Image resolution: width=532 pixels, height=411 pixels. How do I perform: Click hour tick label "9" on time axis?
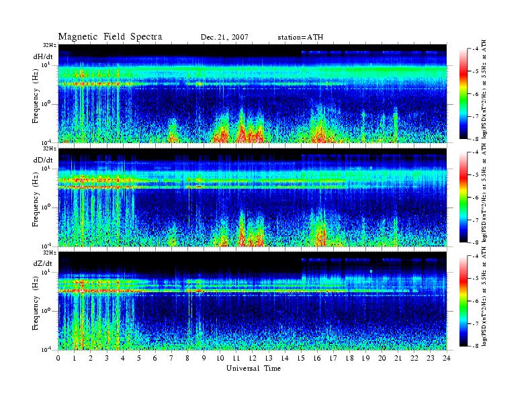point(204,358)
